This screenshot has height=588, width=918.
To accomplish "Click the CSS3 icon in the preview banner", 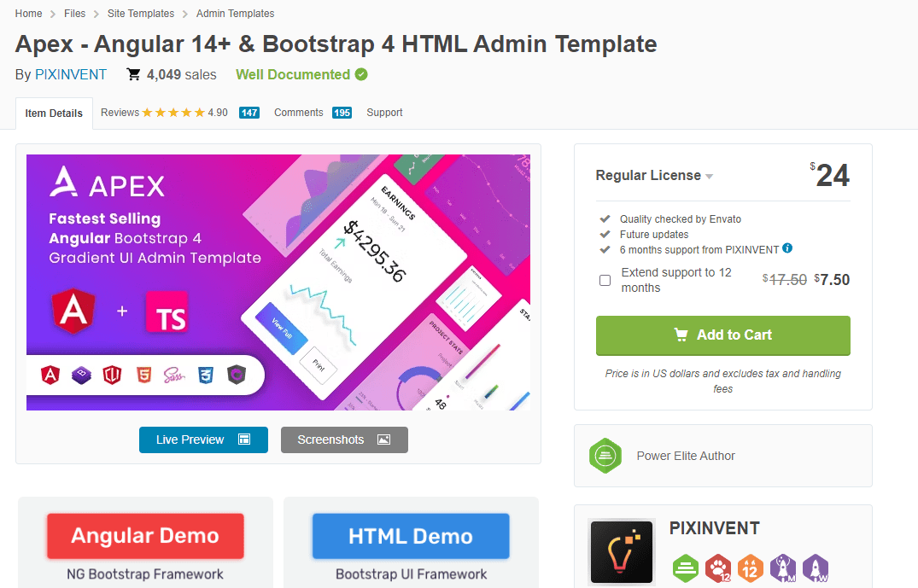I will click(x=205, y=376).
